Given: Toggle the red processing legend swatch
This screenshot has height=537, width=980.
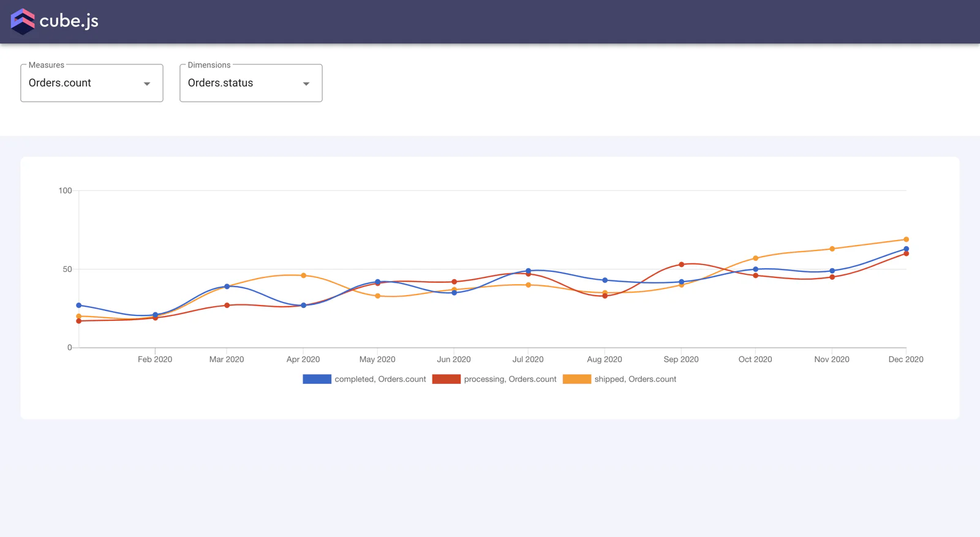Looking at the screenshot, I should (x=446, y=379).
